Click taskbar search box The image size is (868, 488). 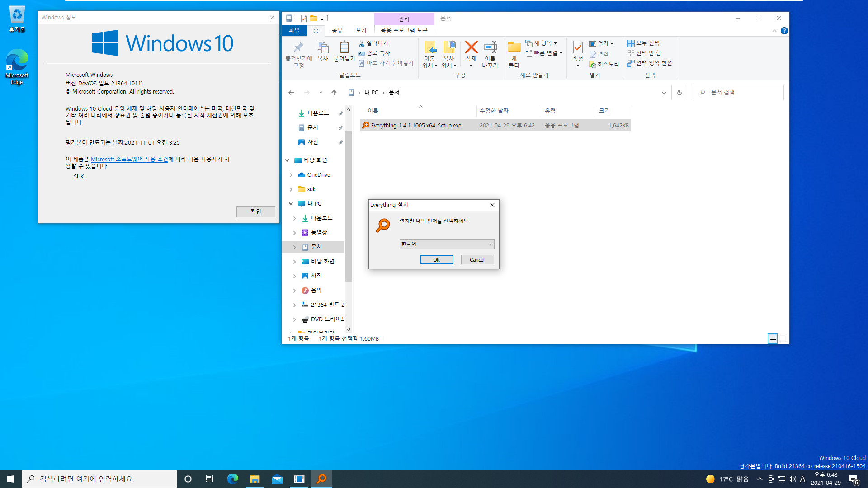click(99, 479)
